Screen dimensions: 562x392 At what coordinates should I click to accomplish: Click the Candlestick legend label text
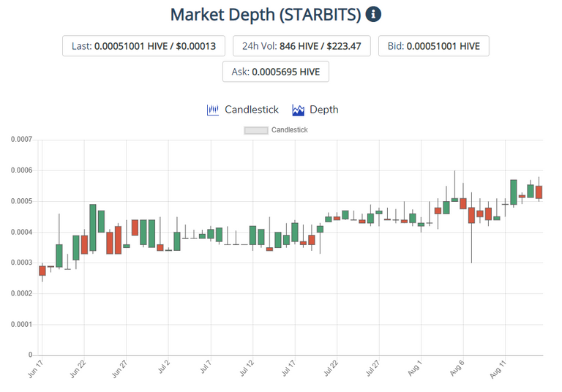tap(290, 130)
